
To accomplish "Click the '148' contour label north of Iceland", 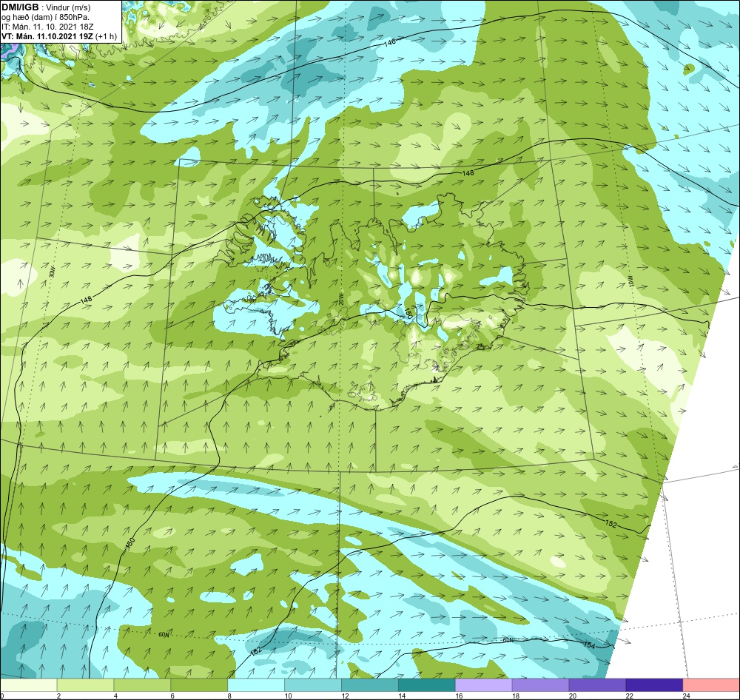I will coord(467,172).
